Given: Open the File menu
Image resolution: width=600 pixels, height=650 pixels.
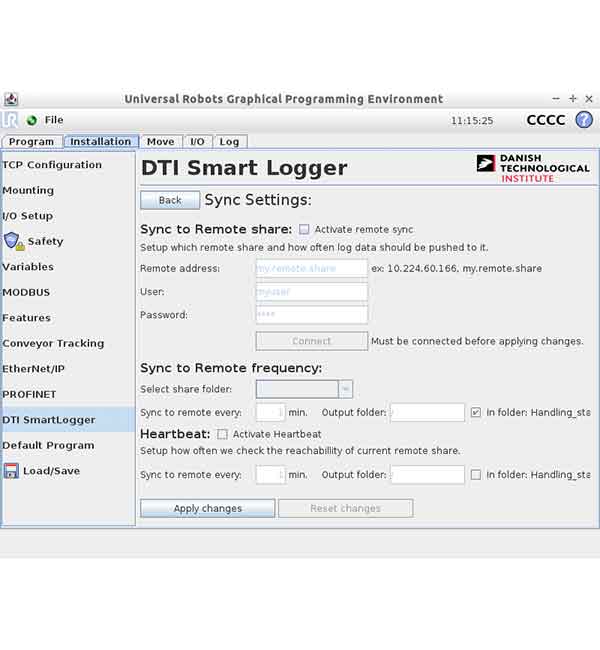Looking at the screenshot, I should [x=54, y=120].
